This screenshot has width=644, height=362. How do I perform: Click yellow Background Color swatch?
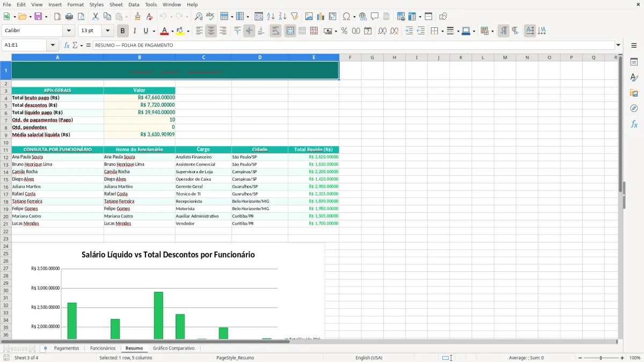(180, 31)
